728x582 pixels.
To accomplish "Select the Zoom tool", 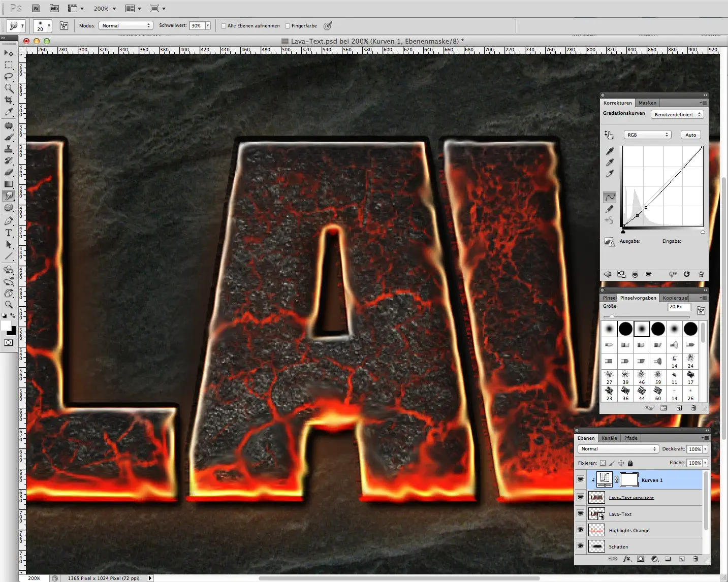I will pos(9,305).
